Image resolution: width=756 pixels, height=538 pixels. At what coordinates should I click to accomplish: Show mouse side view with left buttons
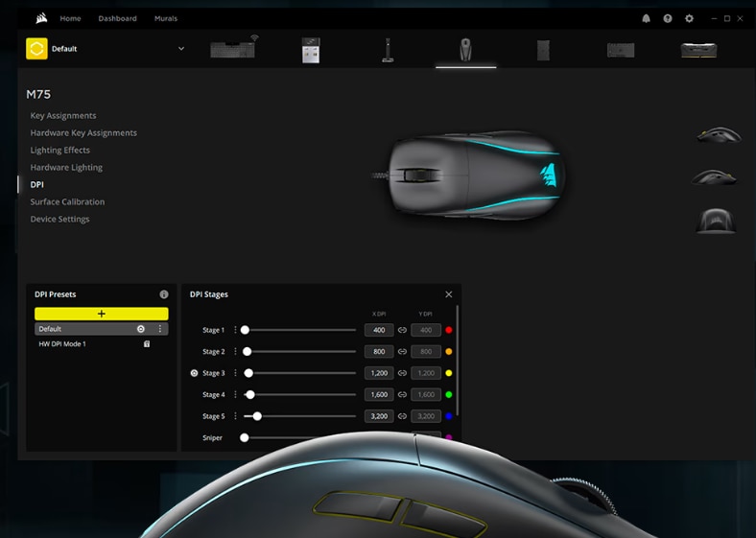pyautogui.click(x=719, y=135)
